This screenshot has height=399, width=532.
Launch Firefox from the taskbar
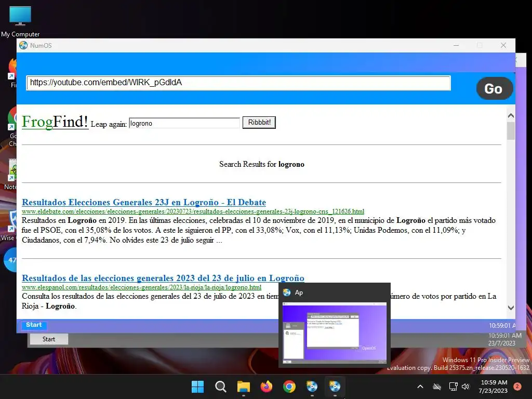267,387
